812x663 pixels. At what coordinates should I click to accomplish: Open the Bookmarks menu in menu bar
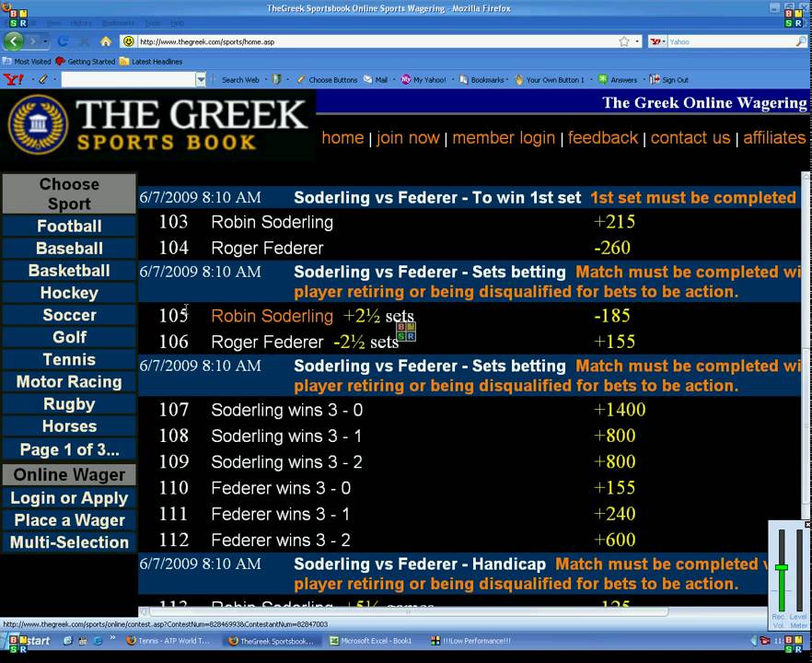[118, 23]
